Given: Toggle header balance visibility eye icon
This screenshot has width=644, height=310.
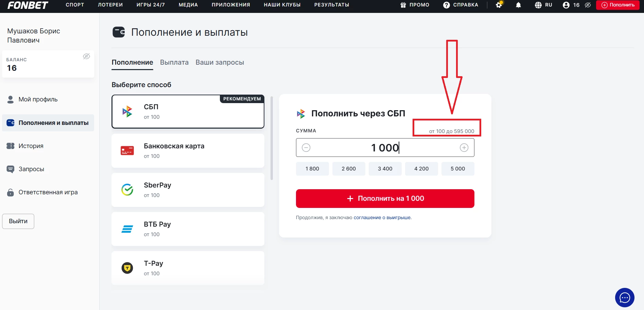Looking at the screenshot, I should (x=588, y=5).
